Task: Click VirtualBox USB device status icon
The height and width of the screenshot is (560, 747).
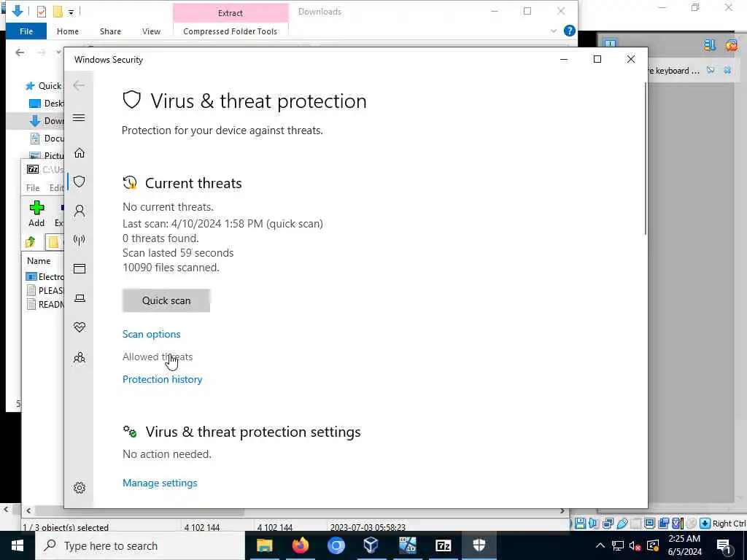Action: 622,524
